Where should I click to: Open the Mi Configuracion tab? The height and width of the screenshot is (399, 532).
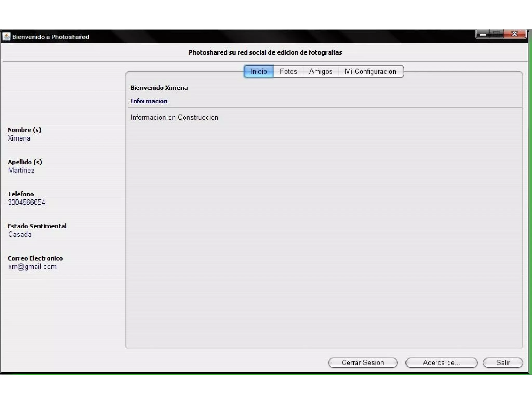[x=370, y=71]
